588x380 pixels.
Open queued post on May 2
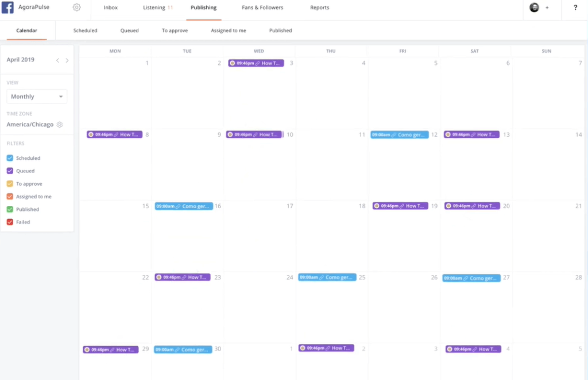click(326, 348)
